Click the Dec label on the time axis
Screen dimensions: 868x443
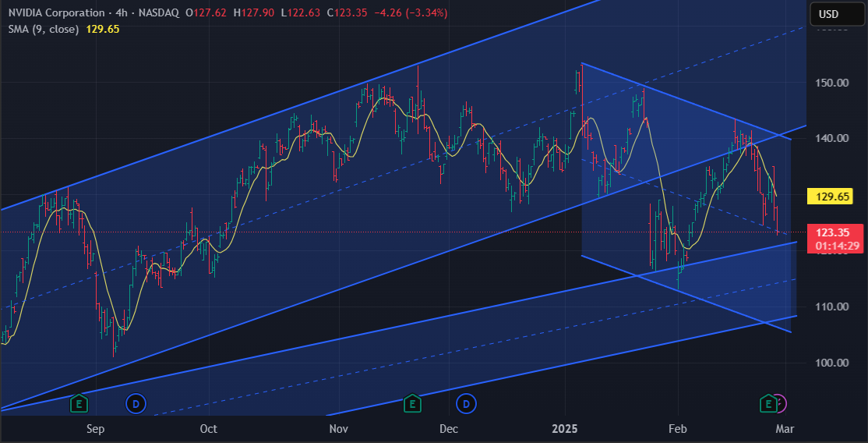(x=448, y=429)
